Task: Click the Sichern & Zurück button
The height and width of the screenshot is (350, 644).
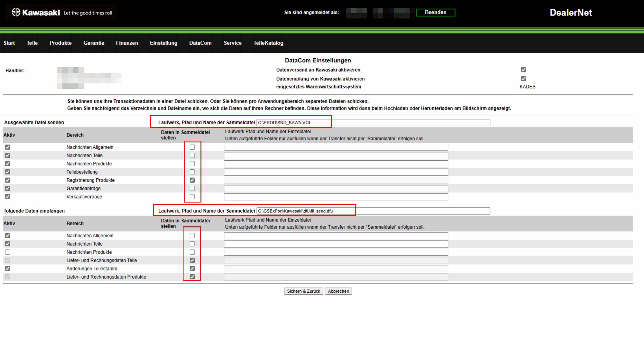Action: click(303, 291)
